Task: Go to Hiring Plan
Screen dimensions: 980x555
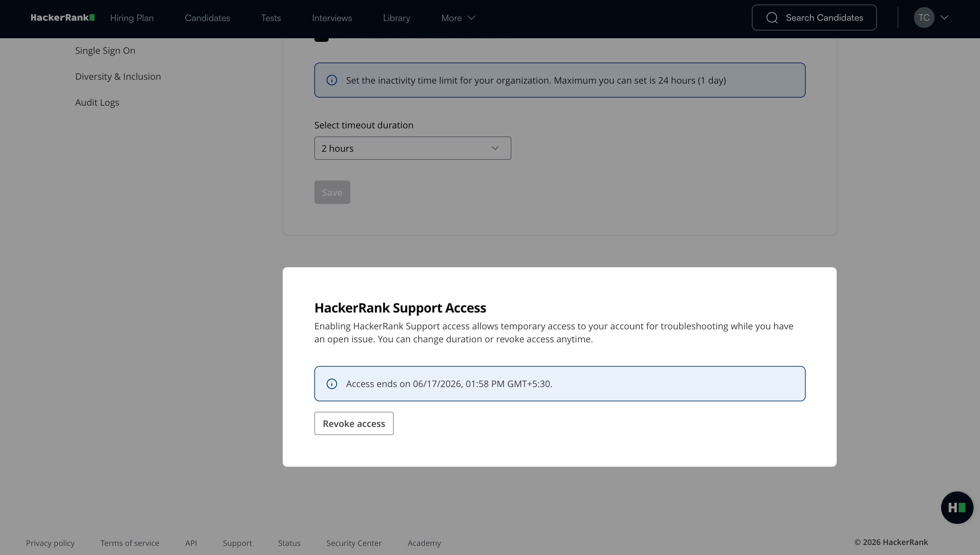Action: pyautogui.click(x=132, y=18)
